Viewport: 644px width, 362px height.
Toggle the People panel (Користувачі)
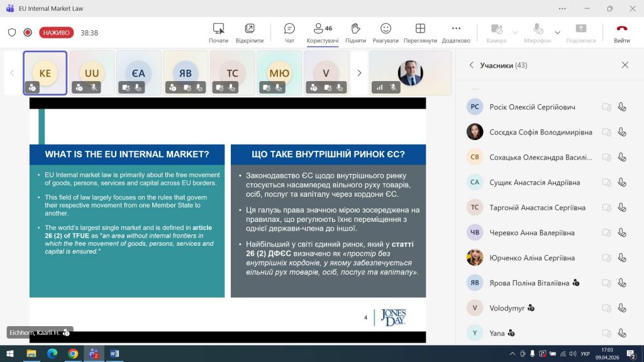[323, 32]
